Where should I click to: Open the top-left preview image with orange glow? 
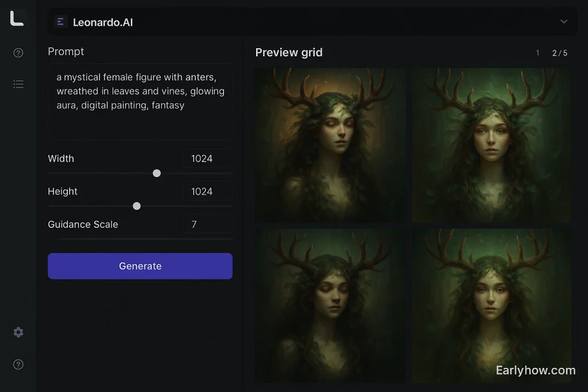pos(331,145)
